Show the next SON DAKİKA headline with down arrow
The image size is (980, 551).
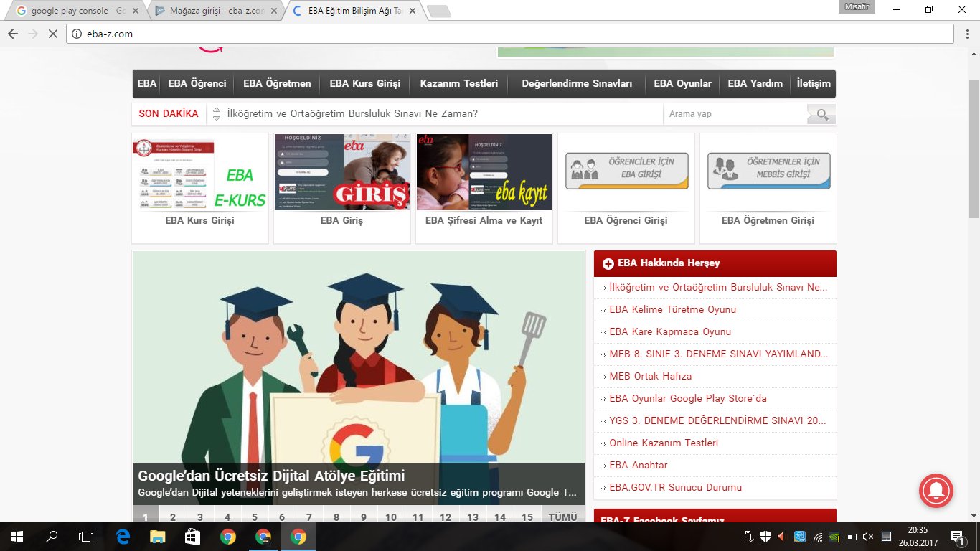217,118
